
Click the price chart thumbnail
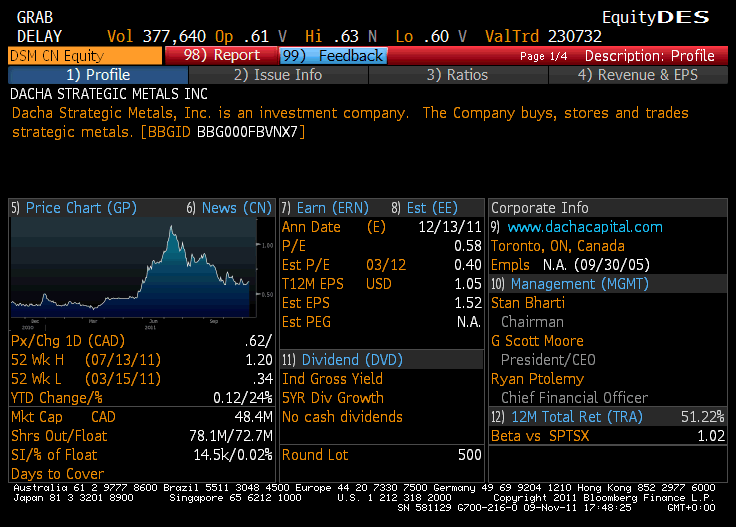[x=134, y=269]
